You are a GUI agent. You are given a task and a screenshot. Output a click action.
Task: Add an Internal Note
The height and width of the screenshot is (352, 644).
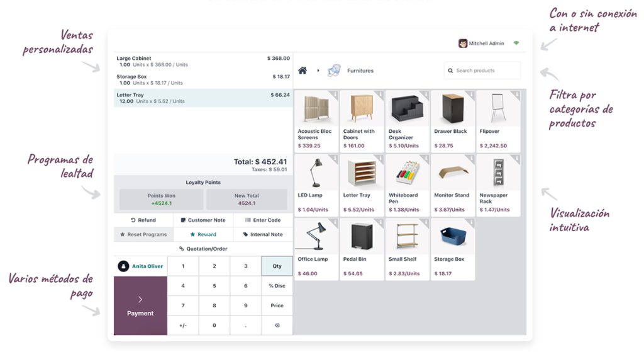pos(263,234)
